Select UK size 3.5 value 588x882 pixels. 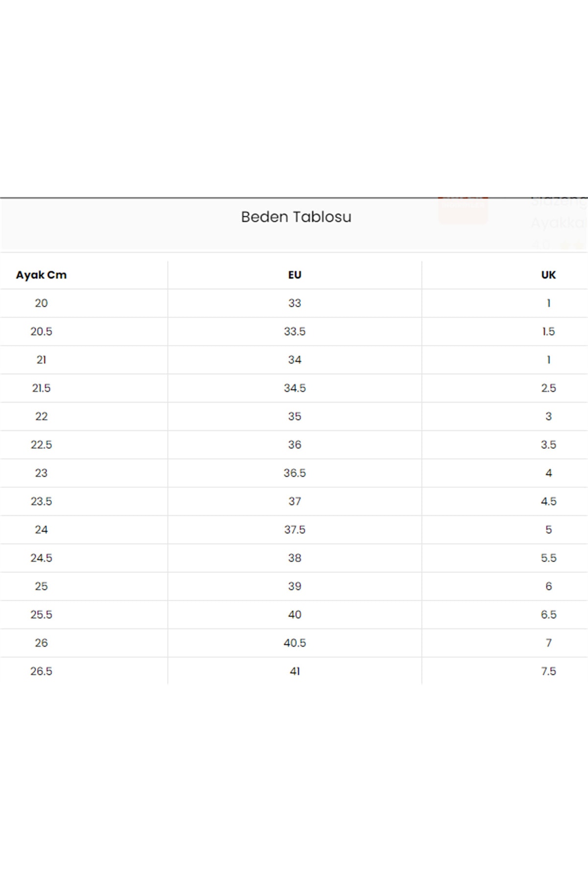tap(548, 445)
